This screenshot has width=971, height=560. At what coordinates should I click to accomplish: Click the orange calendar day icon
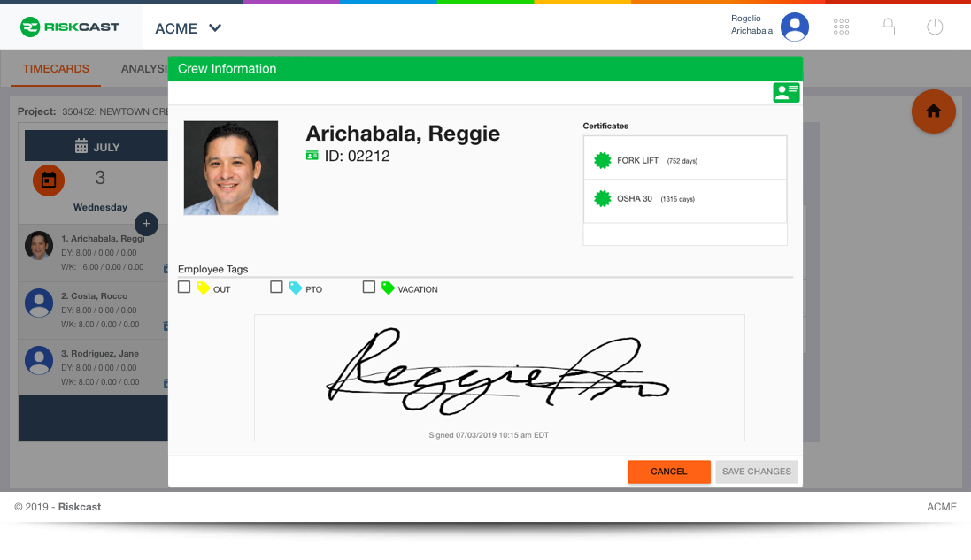[x=49, y=180]
